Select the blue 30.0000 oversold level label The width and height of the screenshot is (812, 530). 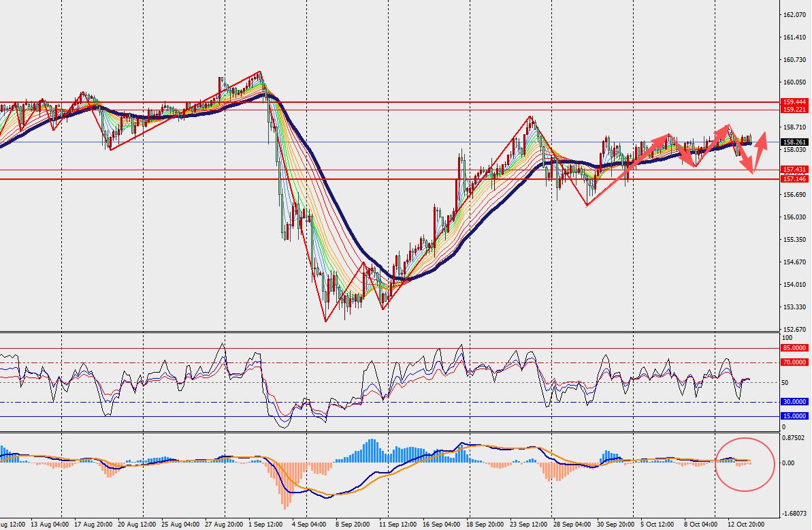pyautogui.click(x=794, y=401)
